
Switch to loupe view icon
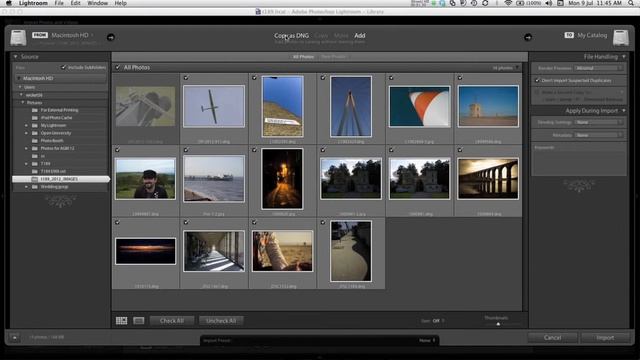coord(139,321)
